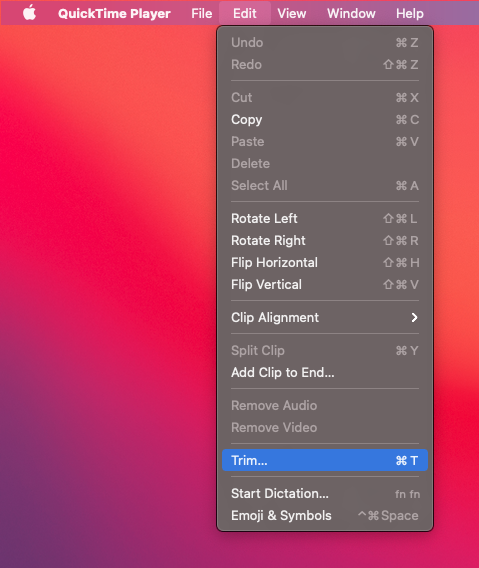Image resolution: width=479 pixels, height=568 pixels.
Task: Choose Add Clip to End…
Action: point(325,372)
